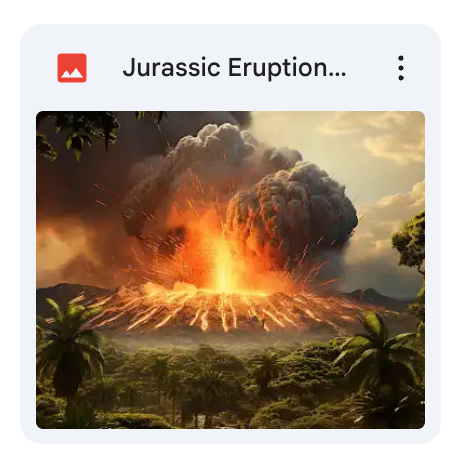Click the truncated 'Jurassic Eruption...' name
Image resolution: width=456 pixels, height=458 pixels.
234,68
